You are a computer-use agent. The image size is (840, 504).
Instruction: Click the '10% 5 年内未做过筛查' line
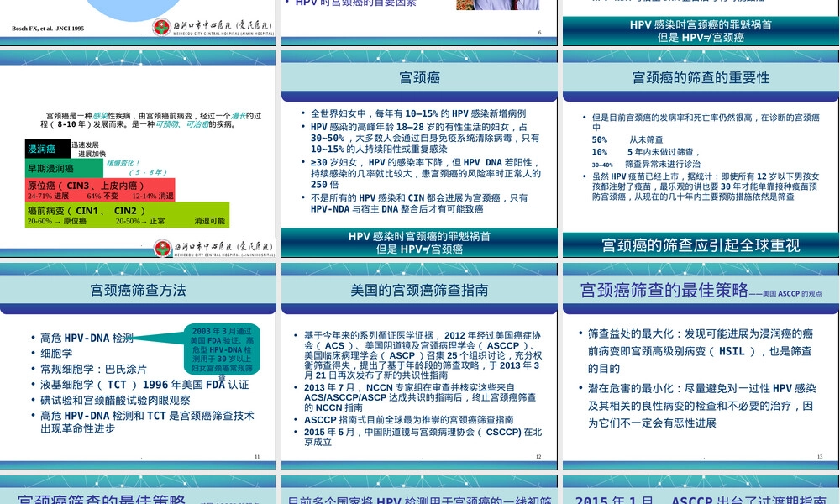(645, 151)
